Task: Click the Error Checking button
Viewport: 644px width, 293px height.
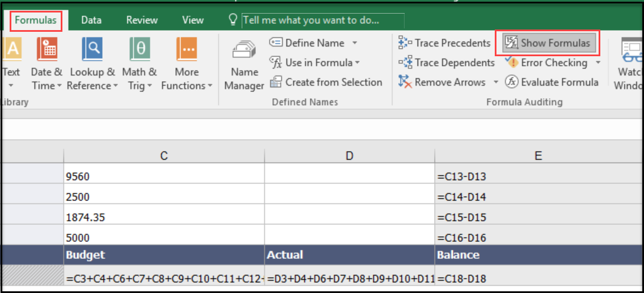Action: coord(546,62)
